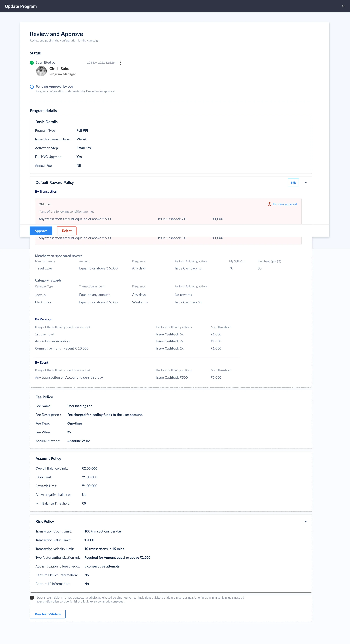Click the red pending approval warning icon
Image resolution: width=350 pixels, height=644 pixels.
click(269, 204)
